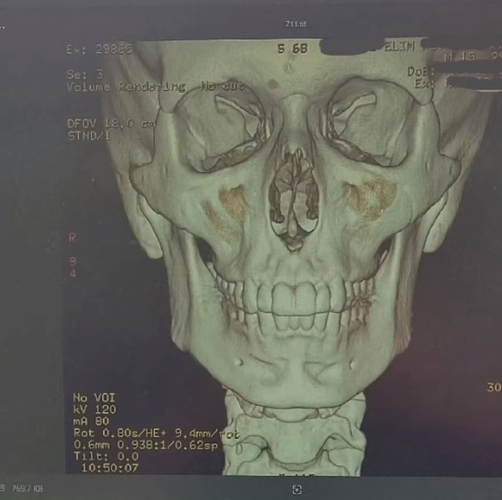Click the 769.7 KB file size label
502x500 pixels.
(27, 489)
